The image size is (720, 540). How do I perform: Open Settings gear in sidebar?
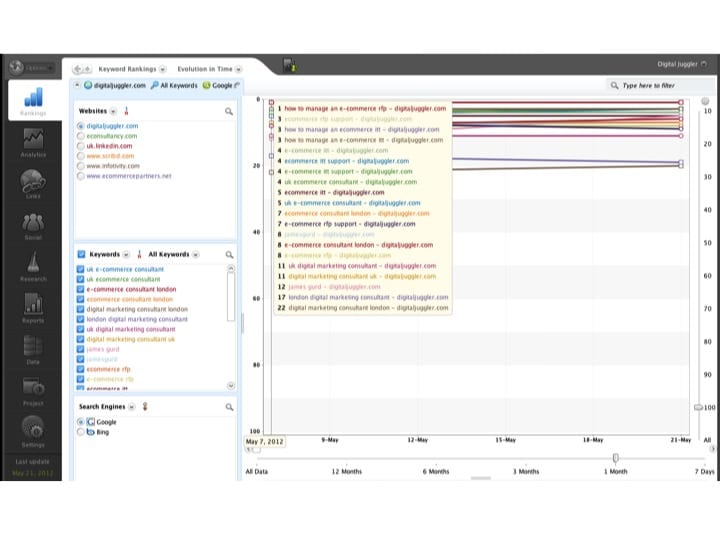pyautogui.click(x=33, y=430)
